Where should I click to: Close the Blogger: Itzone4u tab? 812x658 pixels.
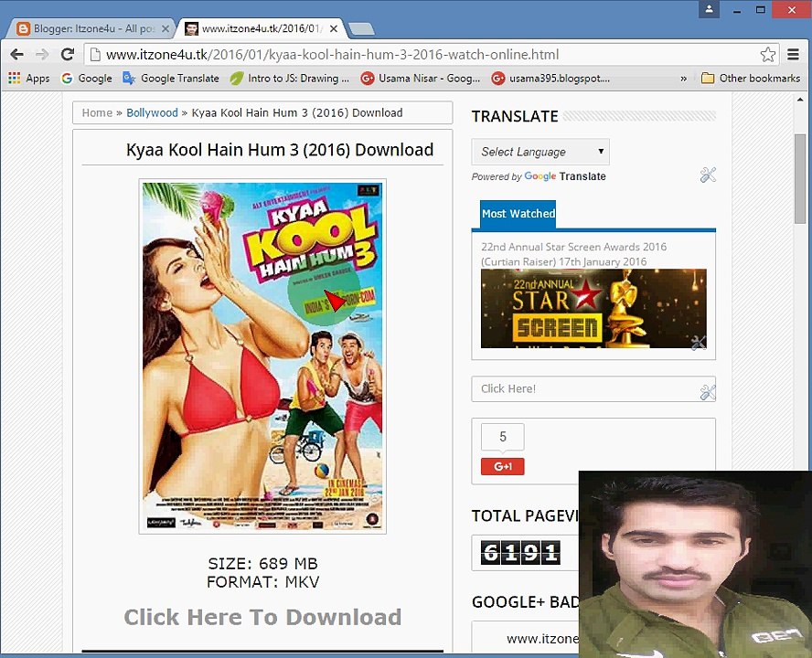click(x=166, y=29)
